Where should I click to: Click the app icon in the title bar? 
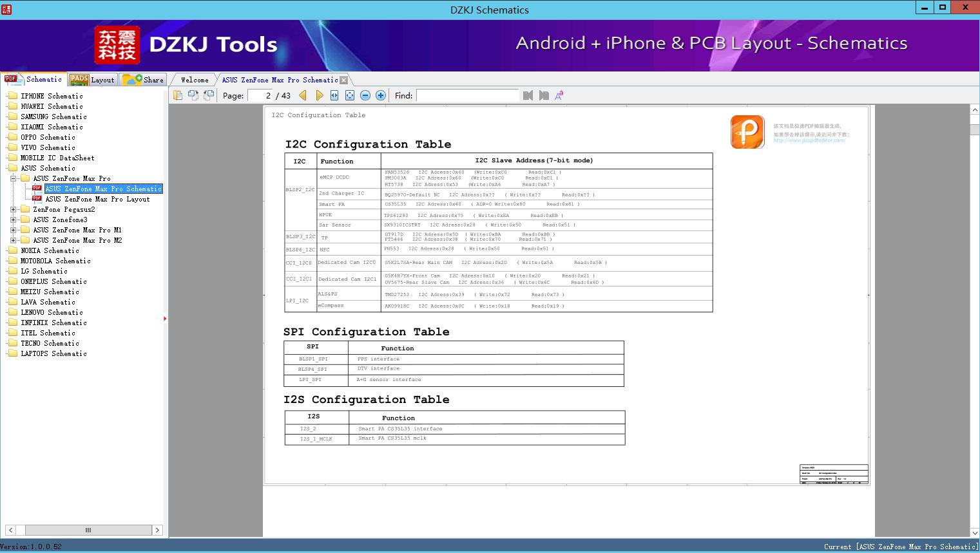(6, 9)
